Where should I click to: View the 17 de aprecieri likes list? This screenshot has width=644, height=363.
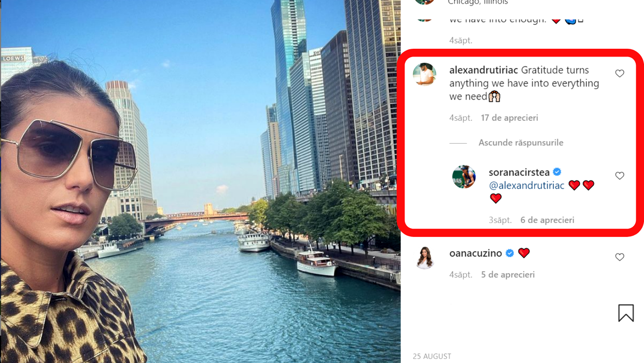(509, 118)
